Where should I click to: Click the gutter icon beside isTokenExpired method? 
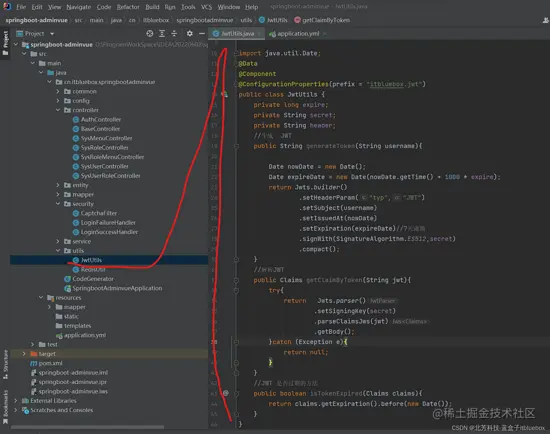click(226, 393)
